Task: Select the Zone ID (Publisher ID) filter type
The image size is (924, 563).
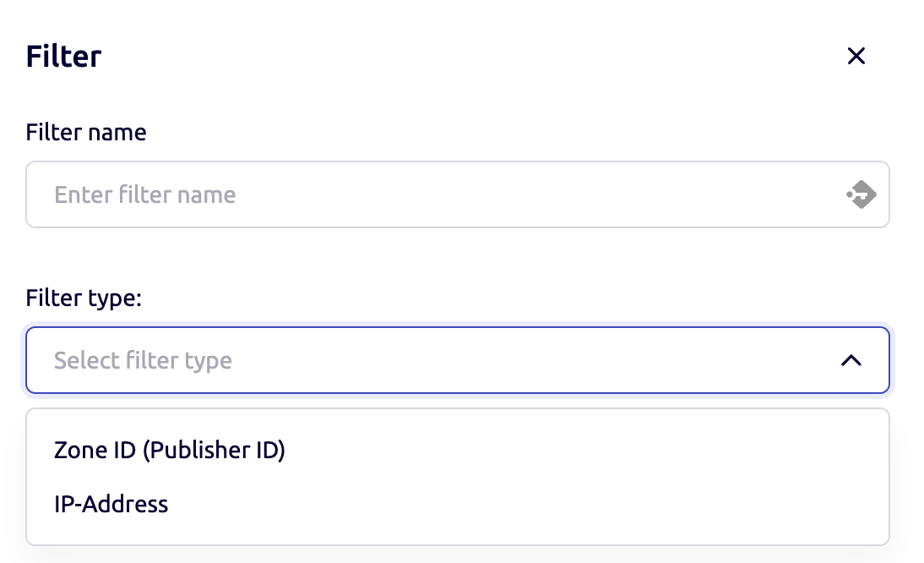Action: coord(169,450)
